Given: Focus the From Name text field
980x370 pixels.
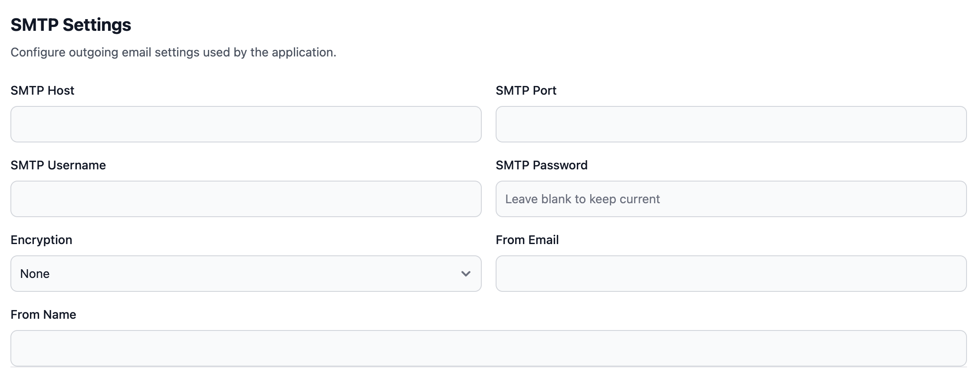Looking at the screenshot, I should click(x=488, y=348).
